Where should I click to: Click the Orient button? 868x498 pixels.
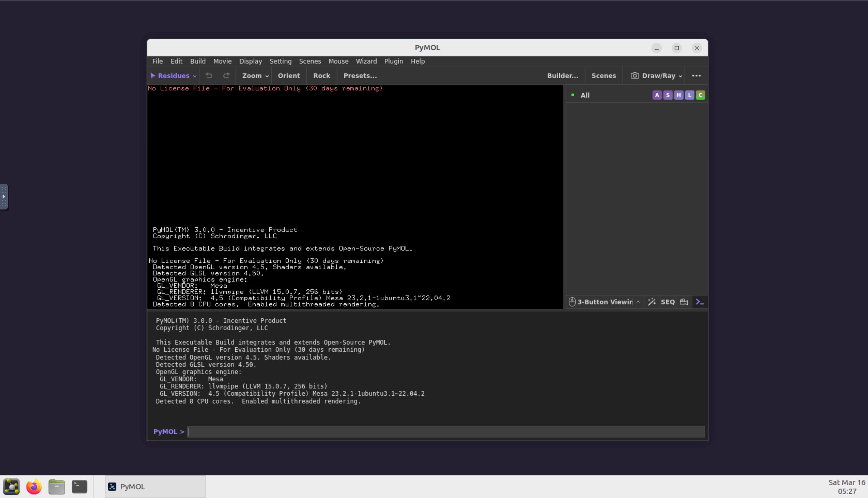[289, 76]
